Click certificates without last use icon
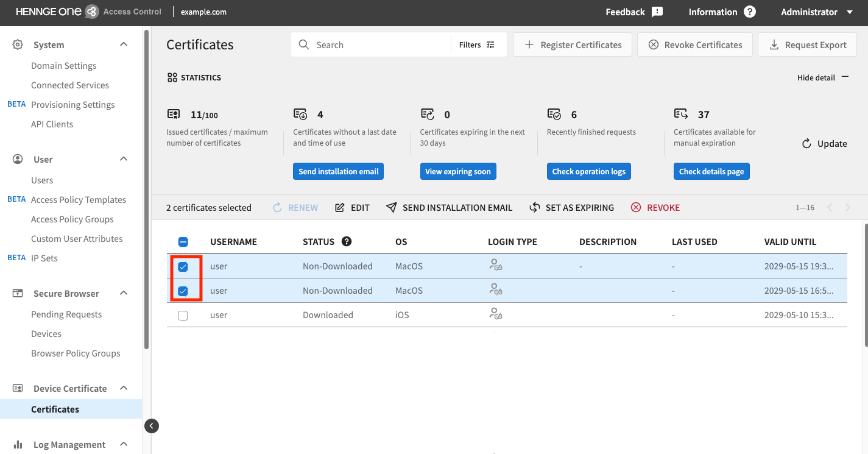868x454 pixels. 300,114
